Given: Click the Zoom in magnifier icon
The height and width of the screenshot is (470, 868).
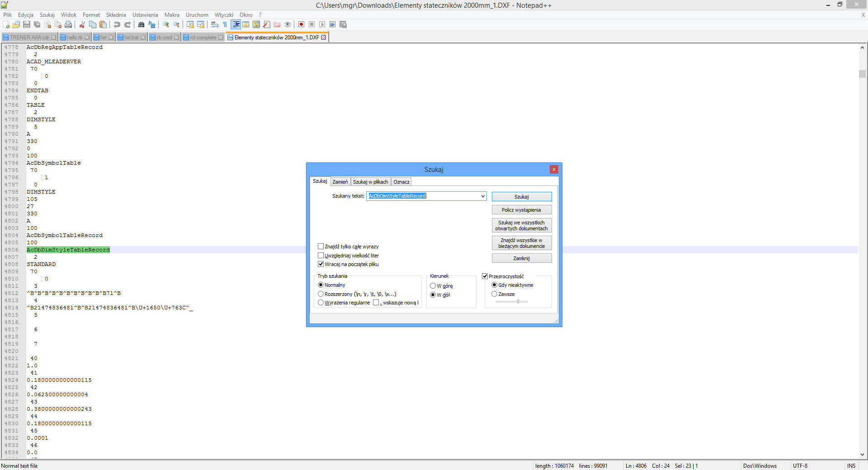Looking at the screenshot, I should (x=166, y=24).
